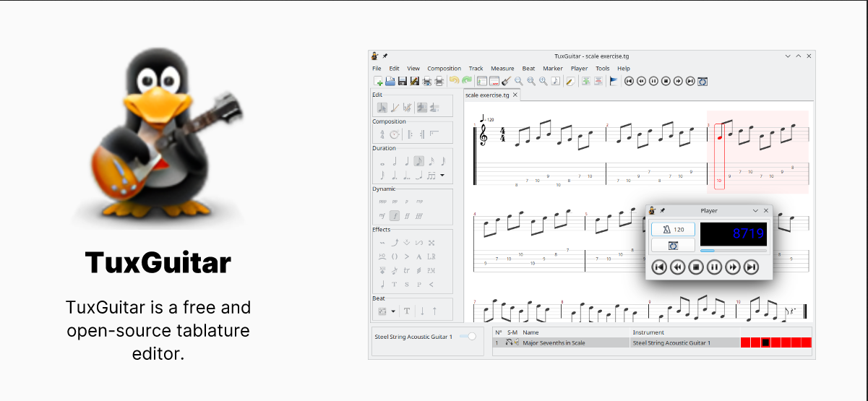This screenshot has height=401, width=868.
Task: Jump to last measure in Player window
Action: pos(751,267)
